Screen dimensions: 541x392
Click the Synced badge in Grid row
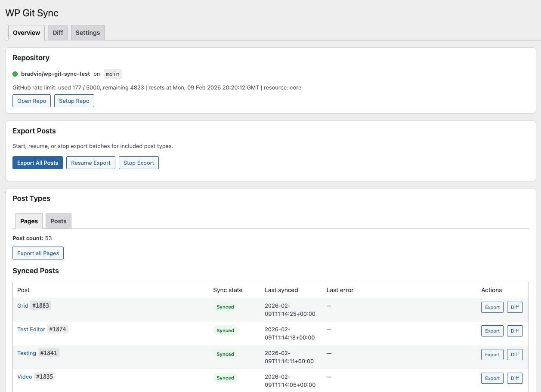(x=225, y=307)
